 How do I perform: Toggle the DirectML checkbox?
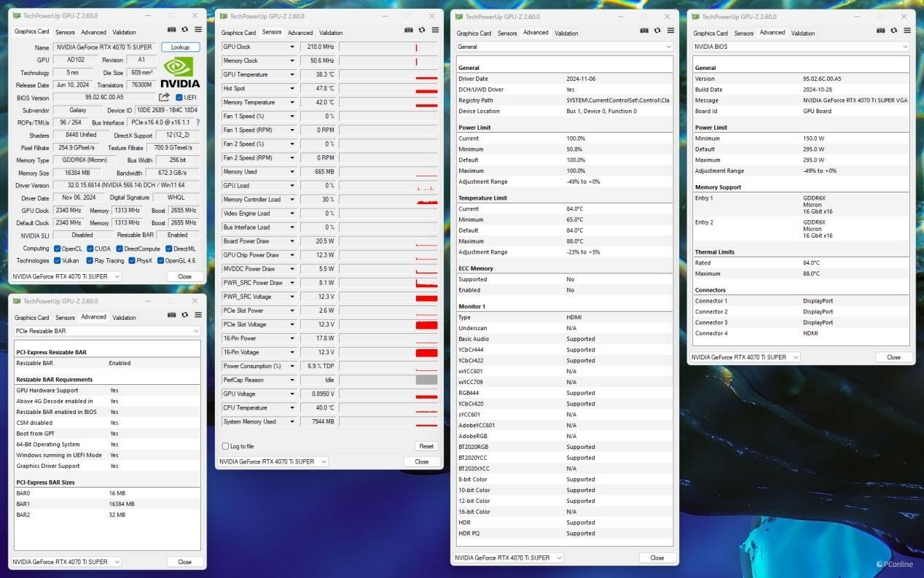pyautogui.click(x=168, y=249)
